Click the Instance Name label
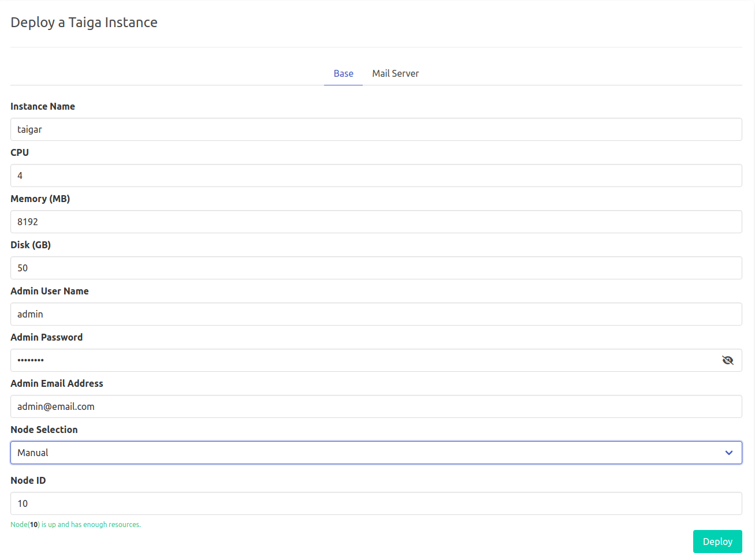755x560 pixels. coord(43,106)
